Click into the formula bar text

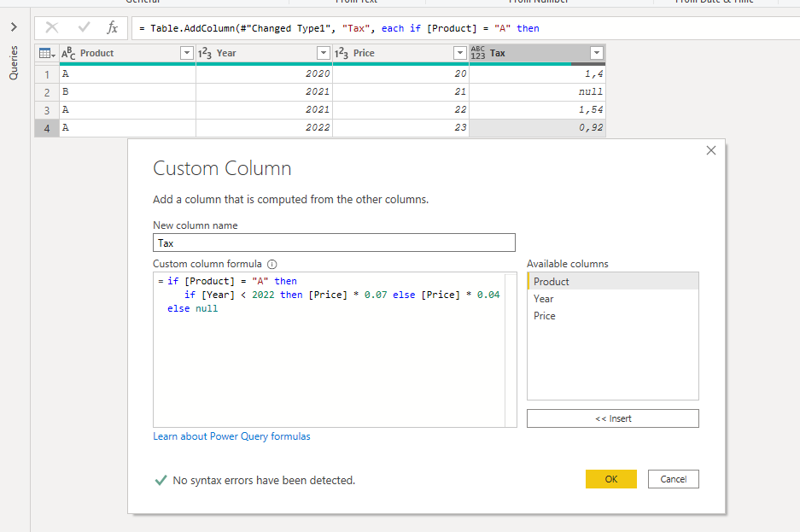click(465, 28)
